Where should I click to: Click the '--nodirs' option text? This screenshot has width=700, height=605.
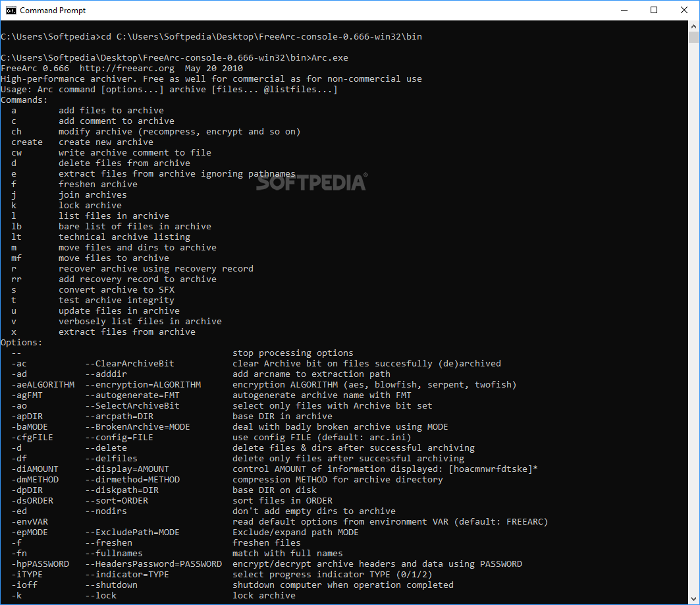106,511
